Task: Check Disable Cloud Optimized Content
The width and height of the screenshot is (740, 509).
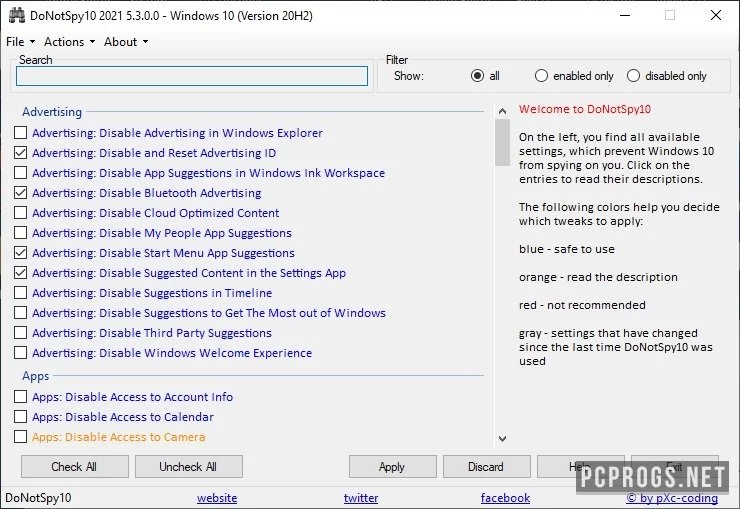Action: [x=20, y=213]
